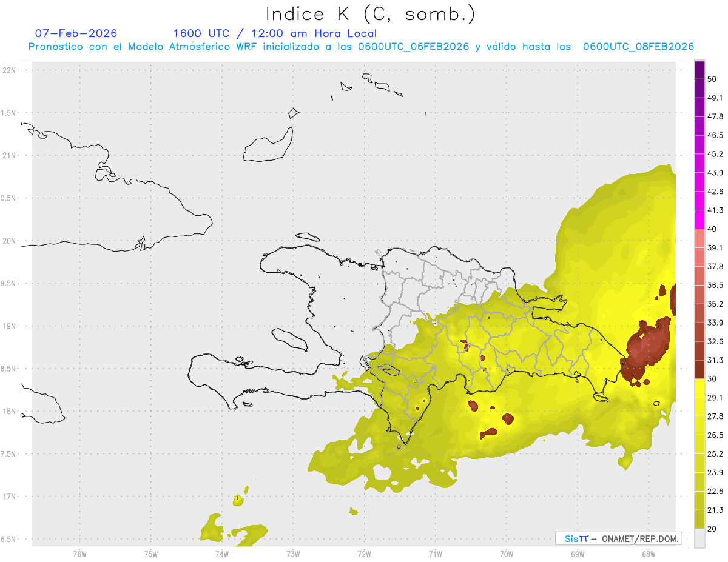Click the '0.5N' latitude label
The image size is (728, 562).
pyautogui.click(x=8, y=198)
